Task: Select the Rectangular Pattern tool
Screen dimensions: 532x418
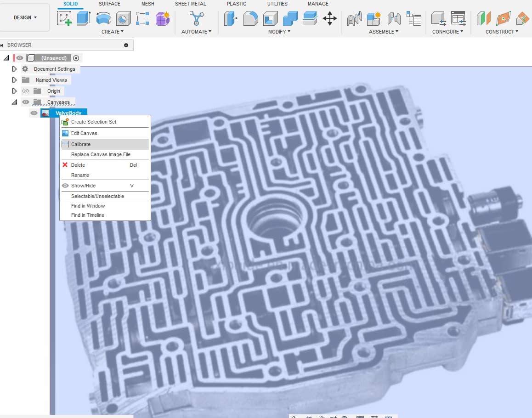Action: (x=142, y=18)
